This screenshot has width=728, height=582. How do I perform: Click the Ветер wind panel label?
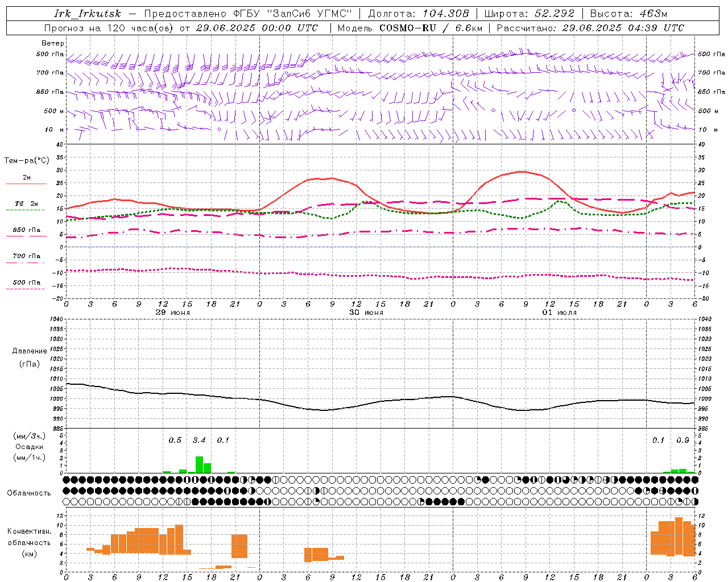coord(53,43)
